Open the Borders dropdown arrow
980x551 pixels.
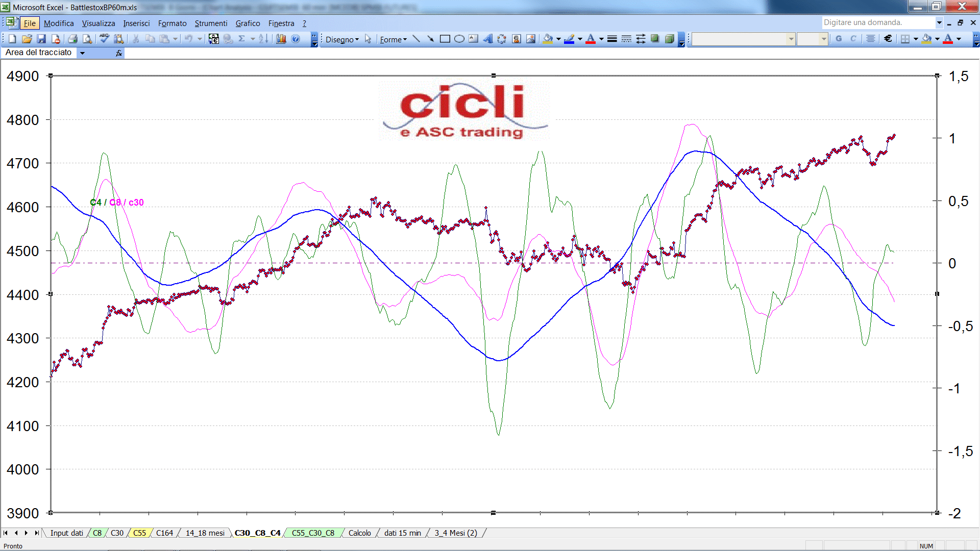coord(916,39)
